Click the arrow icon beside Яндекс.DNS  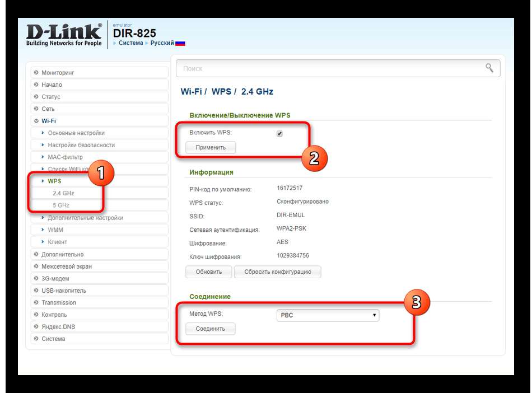point(36,326)
